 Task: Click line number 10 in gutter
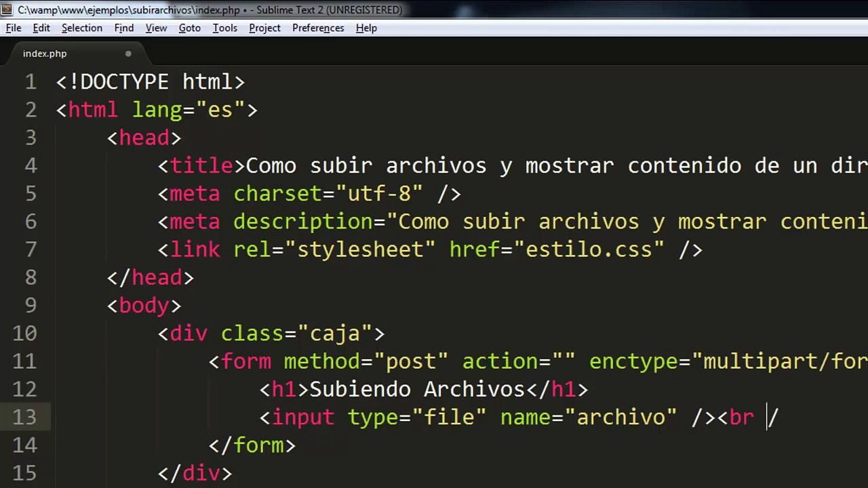(25, 333)
